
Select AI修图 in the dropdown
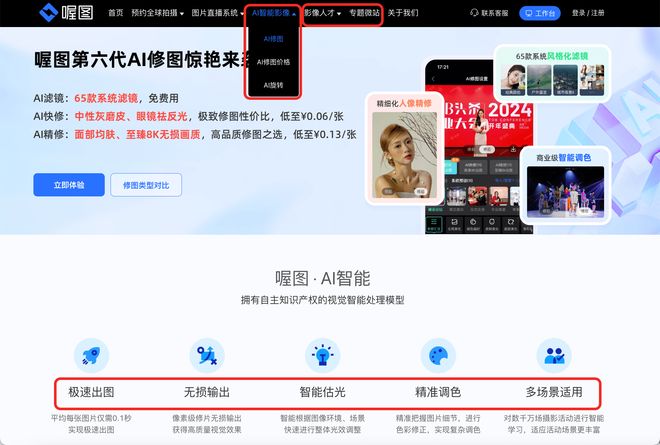pyautogui.click(x=273, y=39)
